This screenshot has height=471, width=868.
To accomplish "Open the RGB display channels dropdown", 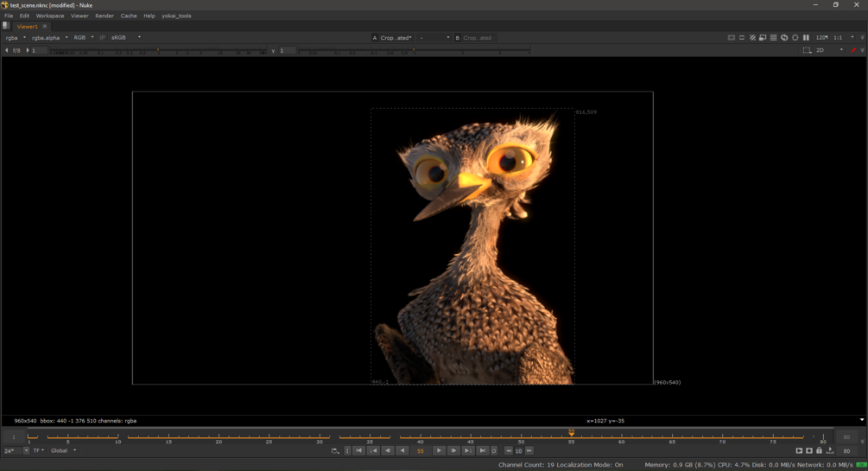I will tap(84, 38).
